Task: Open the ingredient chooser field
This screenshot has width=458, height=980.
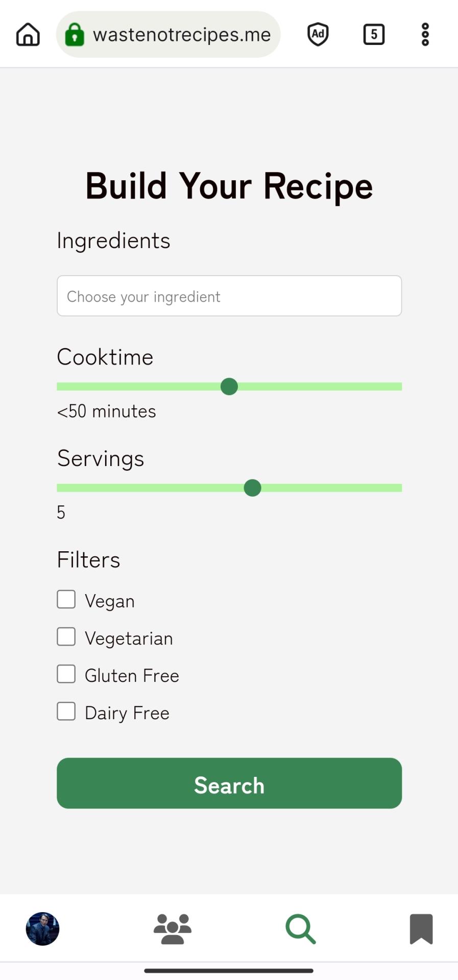Action: click(x=229, y=296)
